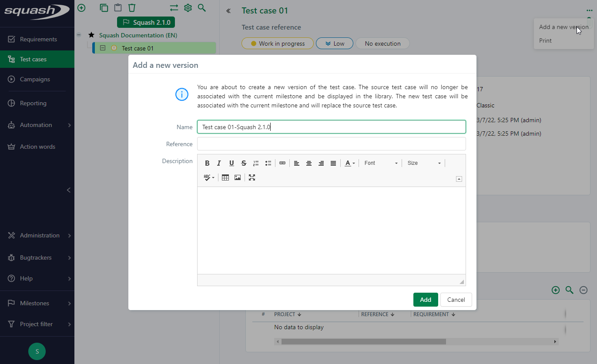Image resolution: width=597 pixels, height=364 pixels.
Task: Toggle the numbered list formatting
Action: [256, 163]
